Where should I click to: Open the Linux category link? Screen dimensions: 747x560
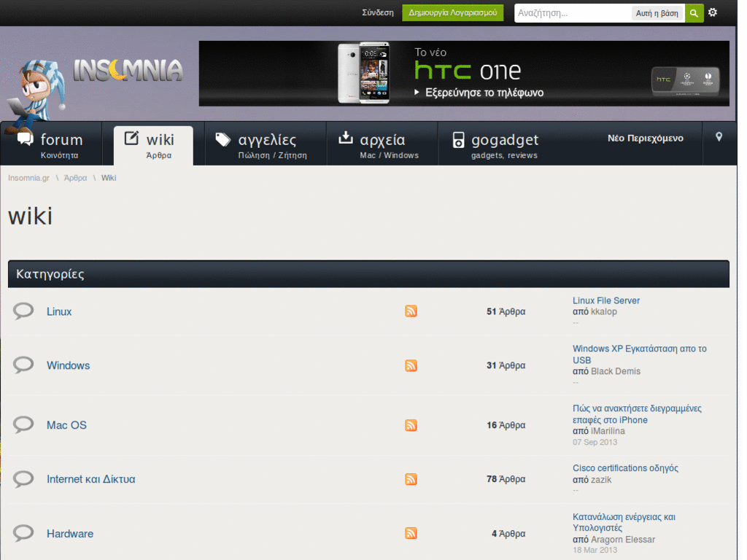pyautogui.click(x=59, y=311)
